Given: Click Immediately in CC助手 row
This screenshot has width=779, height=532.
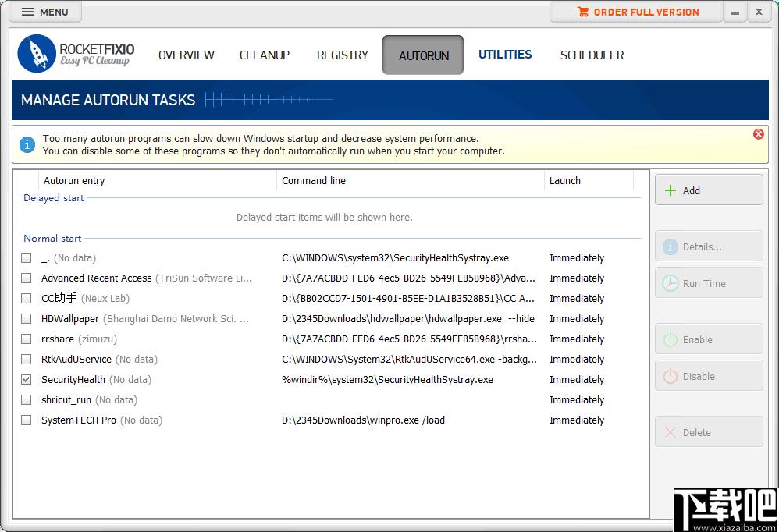Looking at the screenshot, I should [x=577, y=298].
